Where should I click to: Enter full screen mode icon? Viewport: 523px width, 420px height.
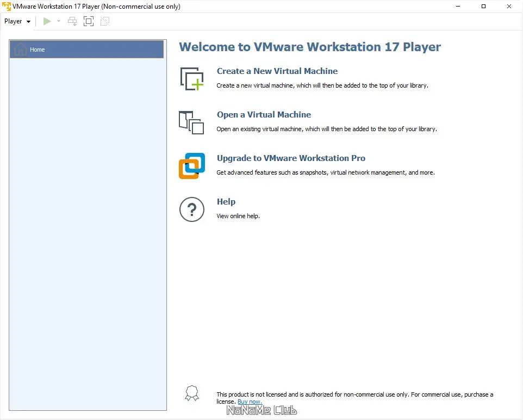(89, 21)
